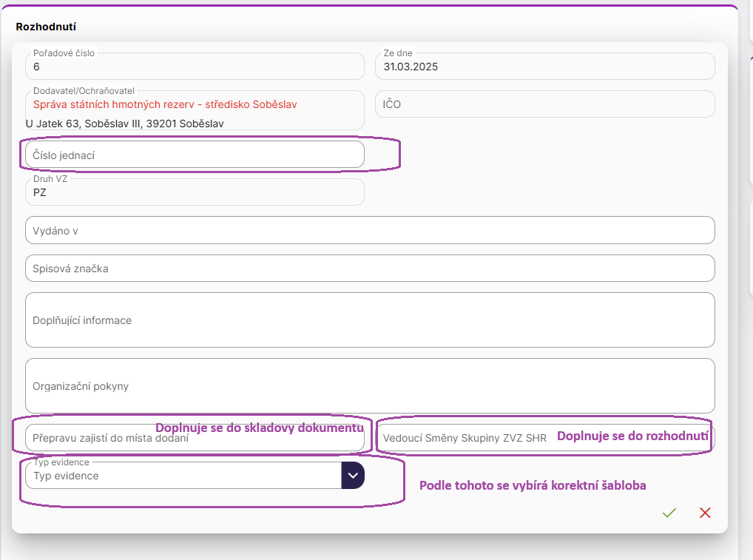Image resolution: width=753 pixels, height=560 pixels.
Task: Open the Typ evidence combo box field
Action: point(183,476)
